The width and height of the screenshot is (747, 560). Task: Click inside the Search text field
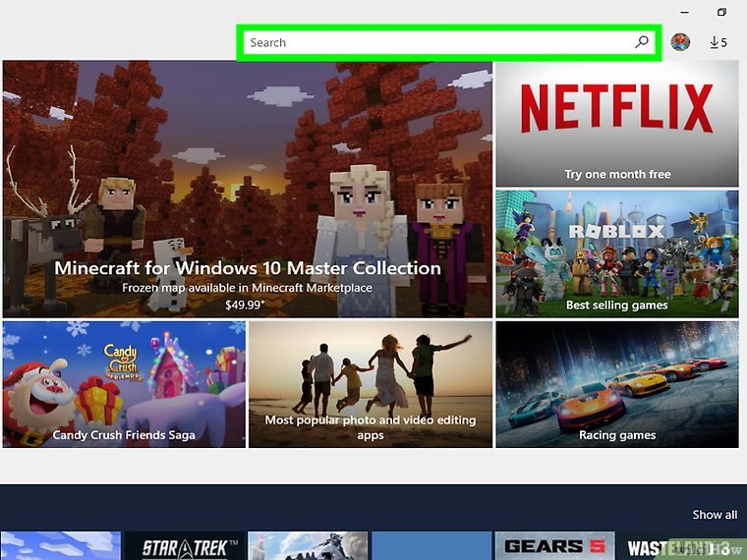(x=432, y=42)
